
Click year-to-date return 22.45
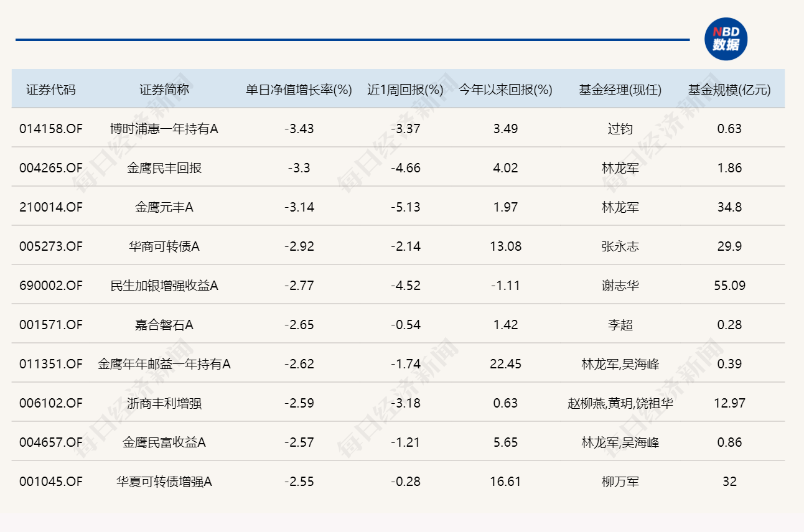[505, 364]
